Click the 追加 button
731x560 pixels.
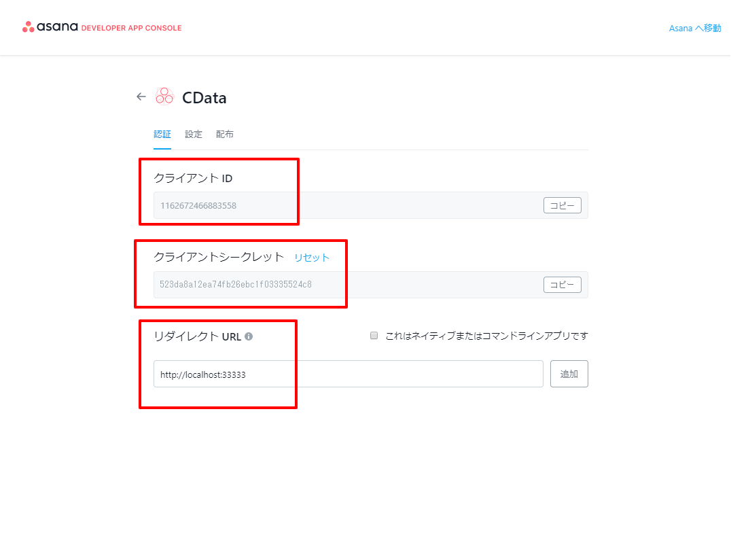pos(569,374)
